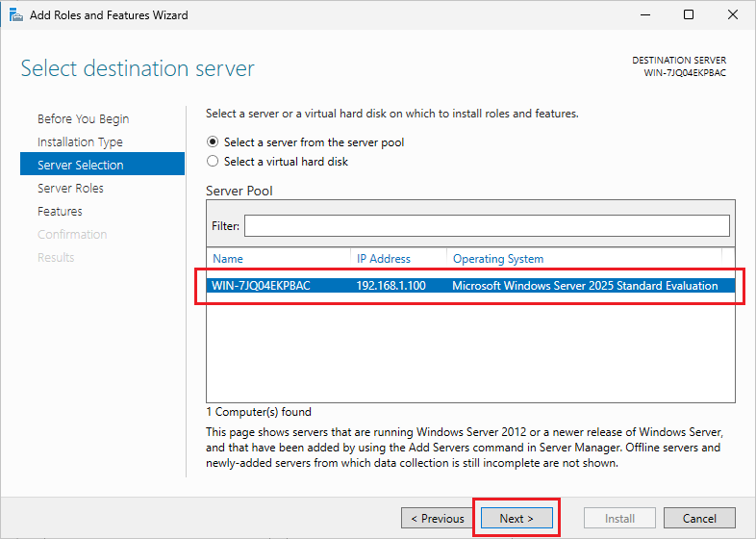Choose Select a virtual hard disk option
This screenshot has height=539, width=756.
click(214, 162)
